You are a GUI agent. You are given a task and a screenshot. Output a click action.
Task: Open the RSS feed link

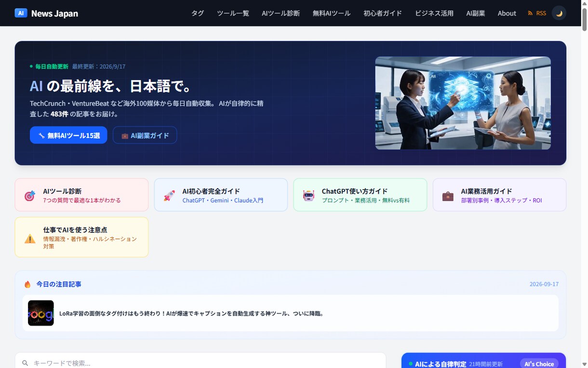click(x=537, y=13)
